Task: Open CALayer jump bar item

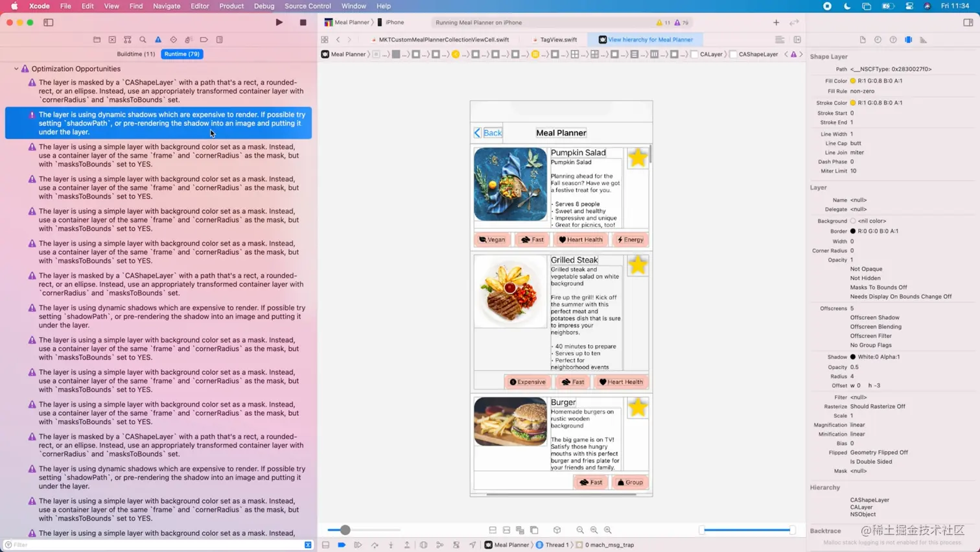Action: pyautogui.click(x=706, y=54)
